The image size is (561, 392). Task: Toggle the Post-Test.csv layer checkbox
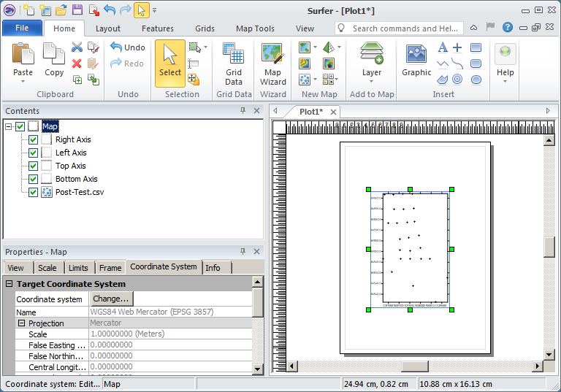33,192
